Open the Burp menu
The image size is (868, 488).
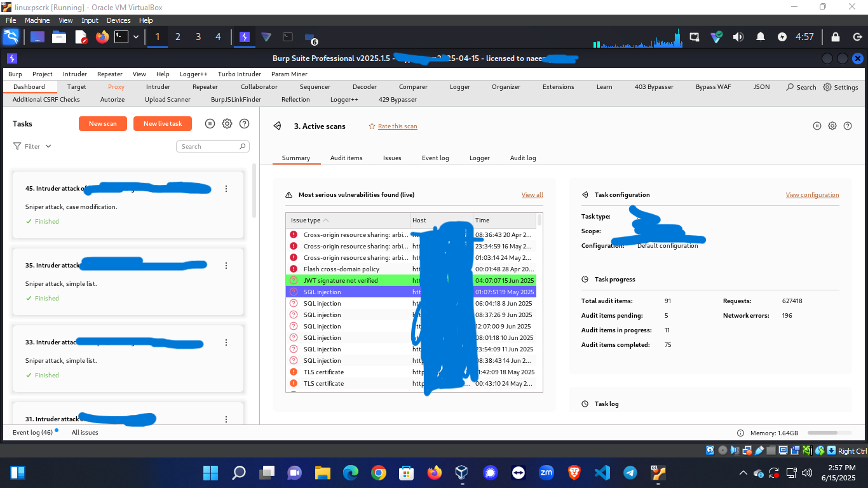[15, 74]
